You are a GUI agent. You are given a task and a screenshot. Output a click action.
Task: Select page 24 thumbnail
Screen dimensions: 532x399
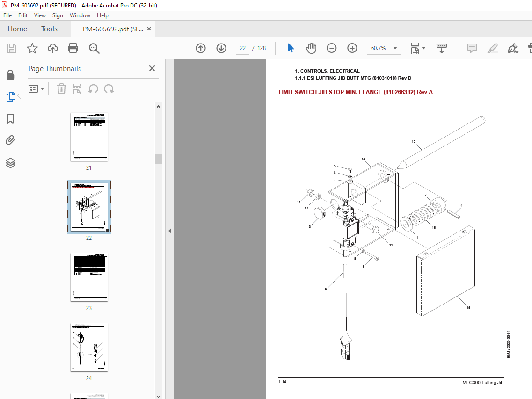pos(89,348)
